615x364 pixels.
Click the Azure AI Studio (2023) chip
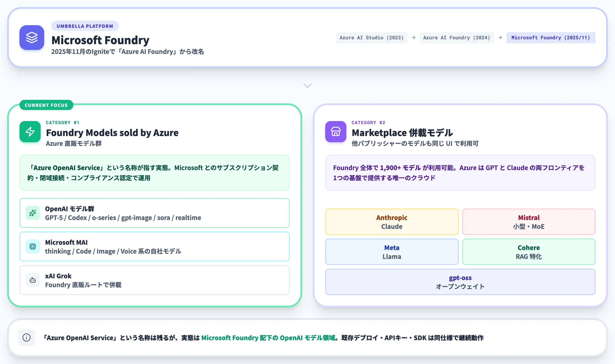371,38
